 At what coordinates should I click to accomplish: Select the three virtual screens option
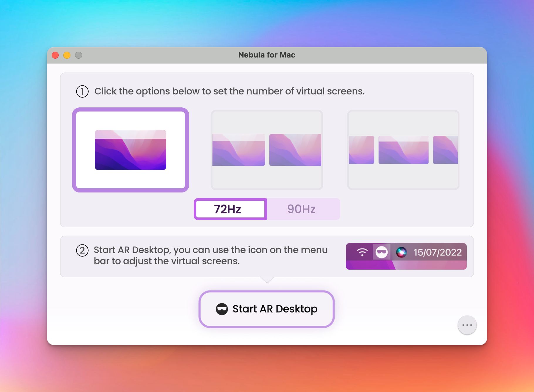[x=403, y=150]
